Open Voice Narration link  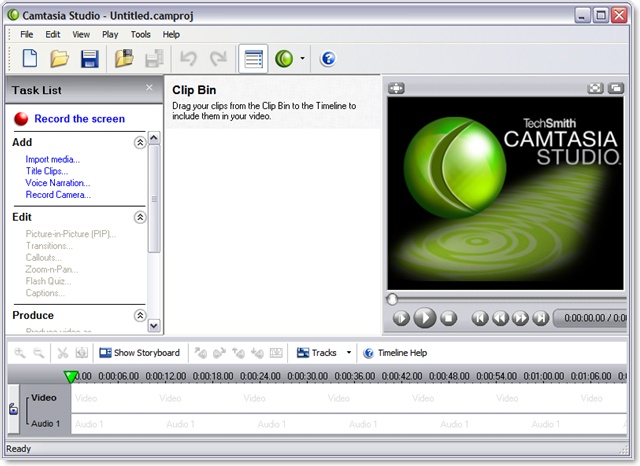pyautogui.click(x=58, y=183)
